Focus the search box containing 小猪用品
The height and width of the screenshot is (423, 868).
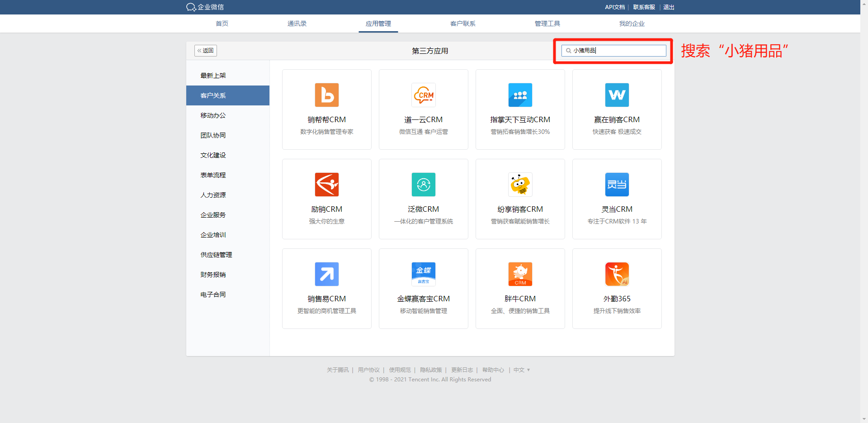click(614, 51)
